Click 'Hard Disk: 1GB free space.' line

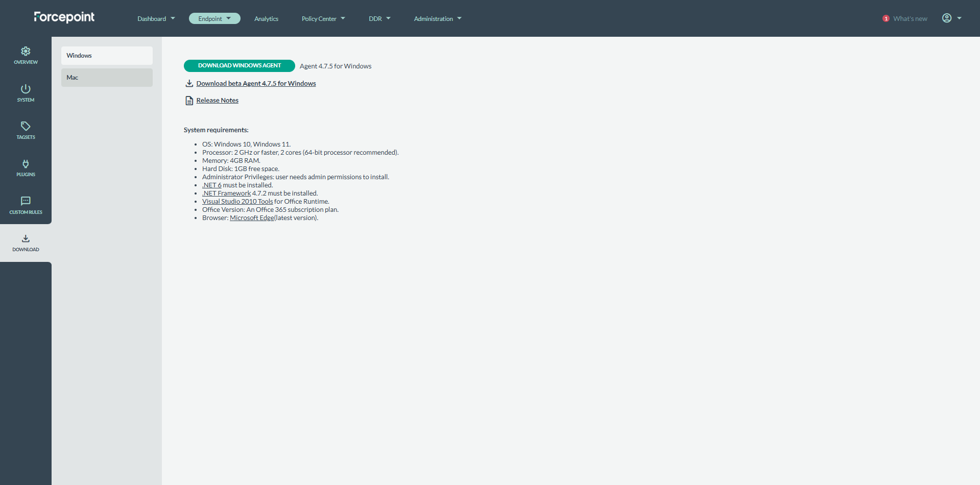(241, 169)
